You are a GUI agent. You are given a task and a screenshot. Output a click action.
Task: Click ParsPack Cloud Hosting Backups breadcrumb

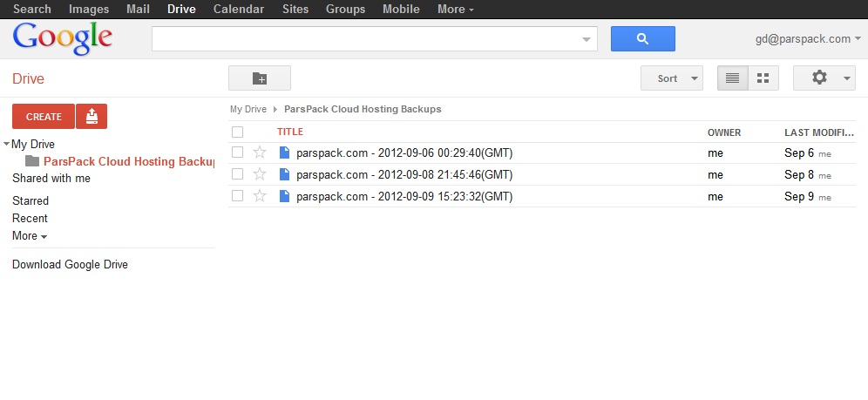(363, 109)
